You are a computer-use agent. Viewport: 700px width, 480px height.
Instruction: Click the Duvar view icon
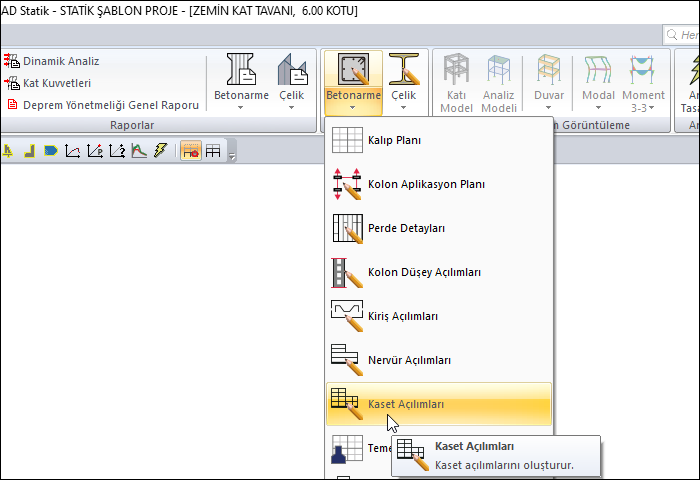pyautogui.click(x=549, y=69)
